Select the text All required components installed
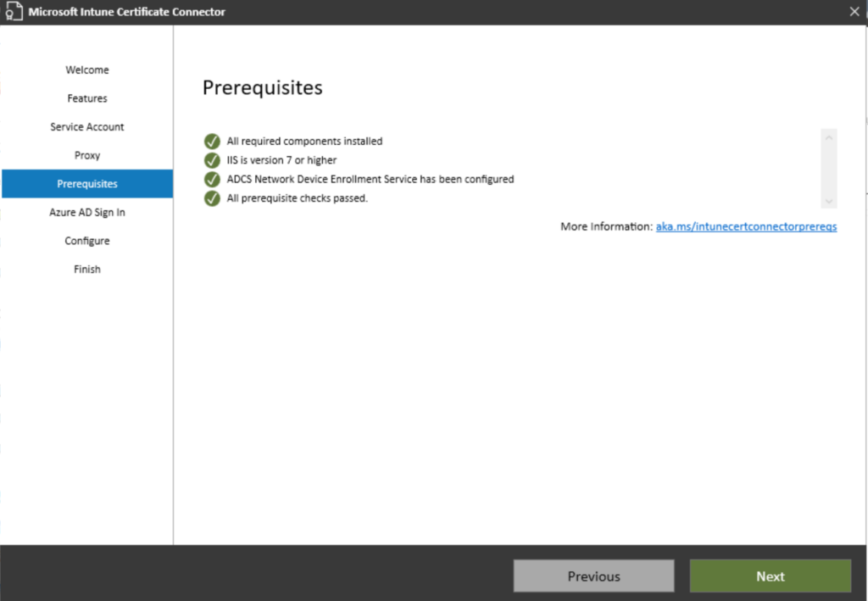This screenshot has height=601, width=868. [x=304, y=141]
